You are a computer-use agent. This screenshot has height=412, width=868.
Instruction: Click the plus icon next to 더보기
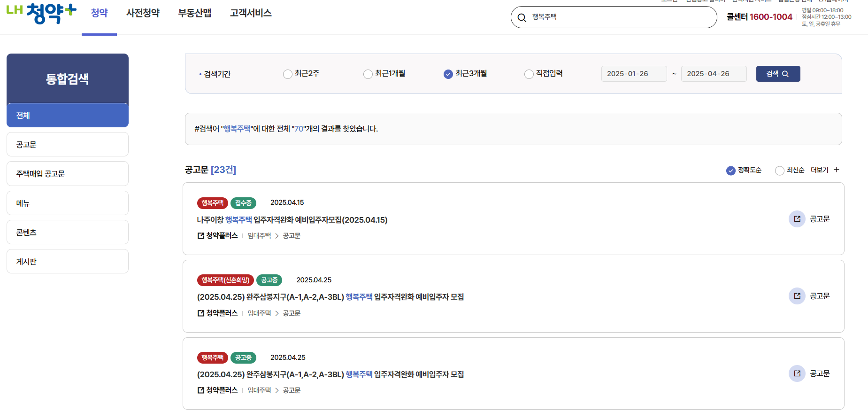[836, 170]
